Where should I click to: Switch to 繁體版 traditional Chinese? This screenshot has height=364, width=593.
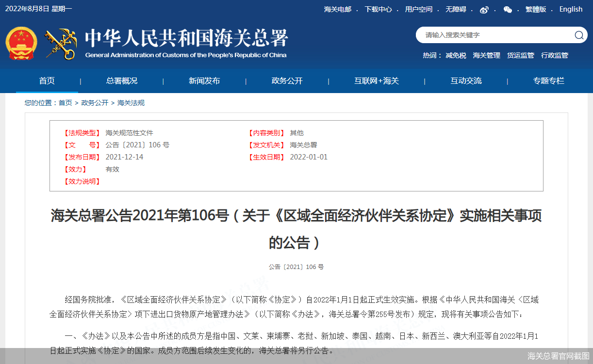tap(536, 9)
